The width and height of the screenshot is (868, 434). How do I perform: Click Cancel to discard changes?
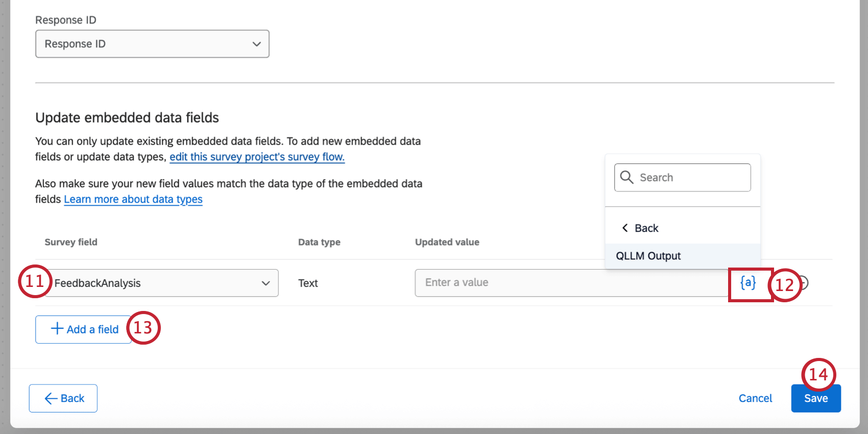point(755,398)
